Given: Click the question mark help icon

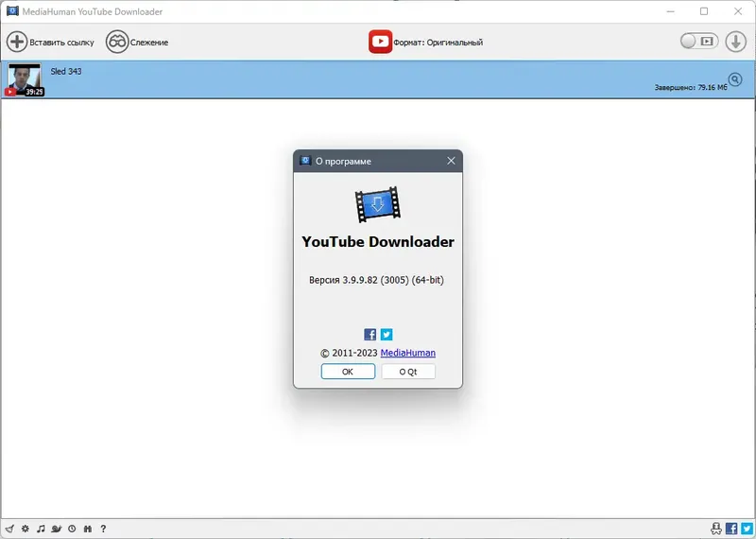Looking at the screenshot, I should [x=103, y=529].
